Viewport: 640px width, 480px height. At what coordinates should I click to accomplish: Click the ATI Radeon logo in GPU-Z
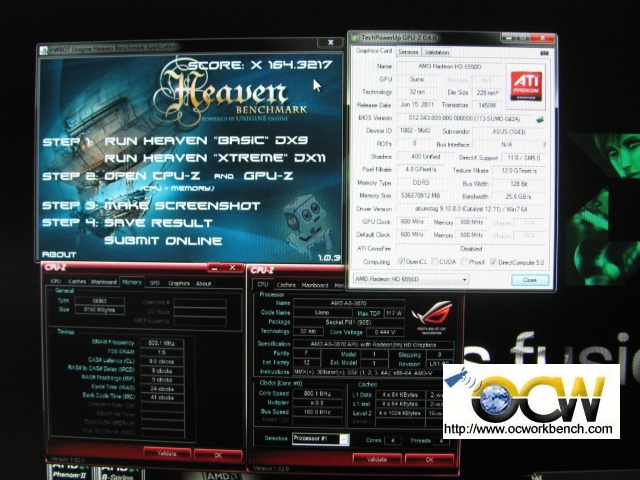[x=527, y=86]
